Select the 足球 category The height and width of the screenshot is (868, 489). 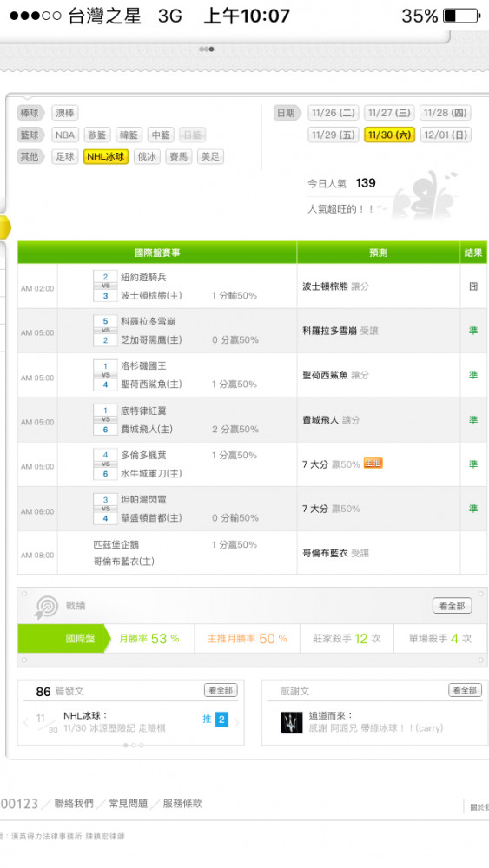tap(65, 156)
